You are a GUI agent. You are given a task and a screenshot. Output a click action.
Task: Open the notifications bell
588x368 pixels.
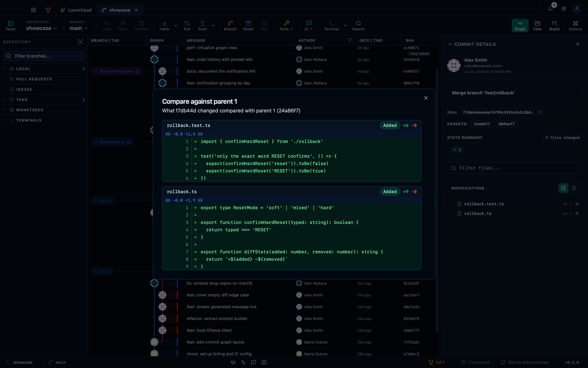[x=551, y=9]
